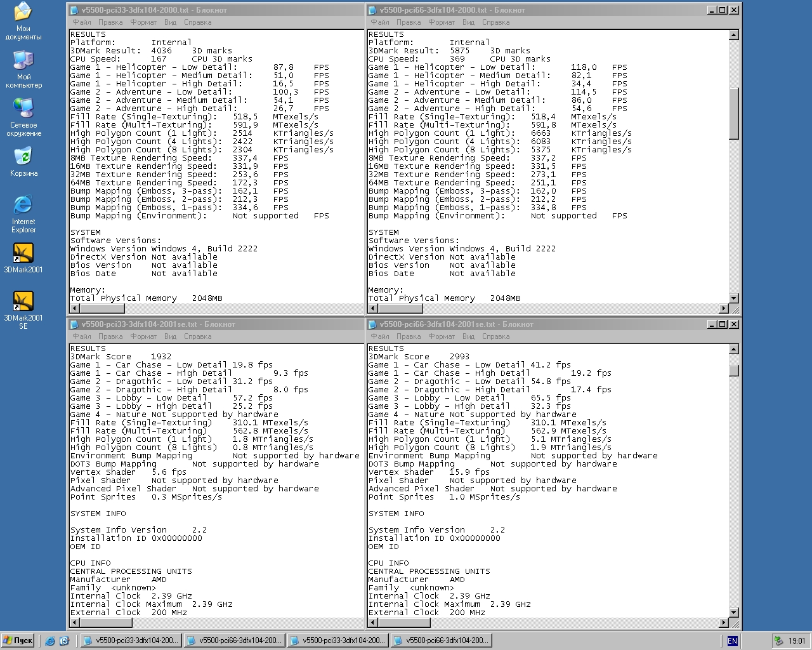Screen dimensions: 812x650
Task: Click the vertical scroll thumb in pci66-2000.txt window
Action: tap(734, 114)
